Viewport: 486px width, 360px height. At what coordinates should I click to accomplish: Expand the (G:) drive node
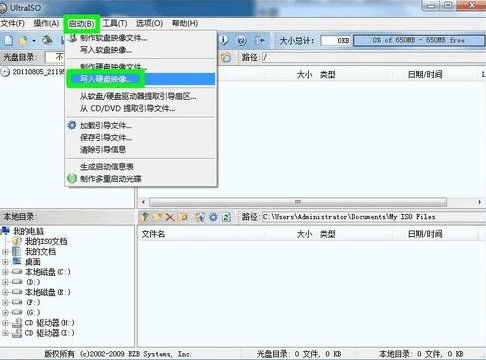(5, 313)
